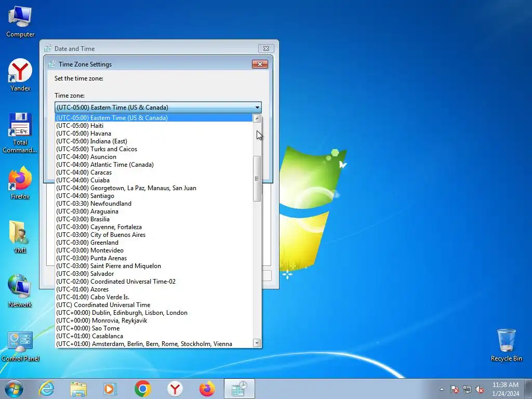
Task: Open the Computer desktop icon
Action: tap(20, 21)
